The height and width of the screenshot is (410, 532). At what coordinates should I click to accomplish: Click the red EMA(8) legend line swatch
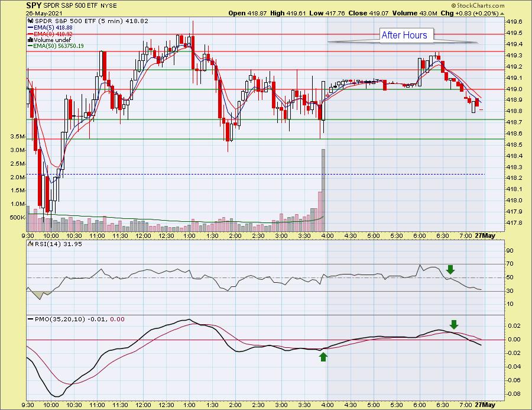point(30,34)
